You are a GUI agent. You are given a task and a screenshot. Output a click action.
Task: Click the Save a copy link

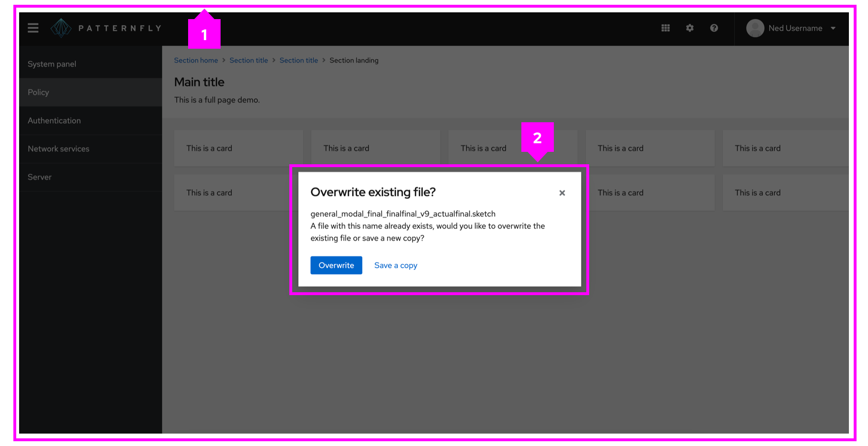pos(396,265)
